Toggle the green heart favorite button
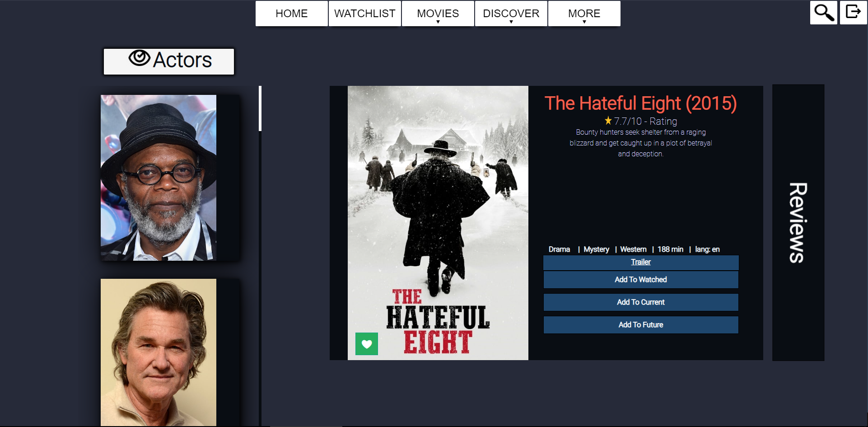Screen dimensions: 868x427 click(x=367, y=344)
